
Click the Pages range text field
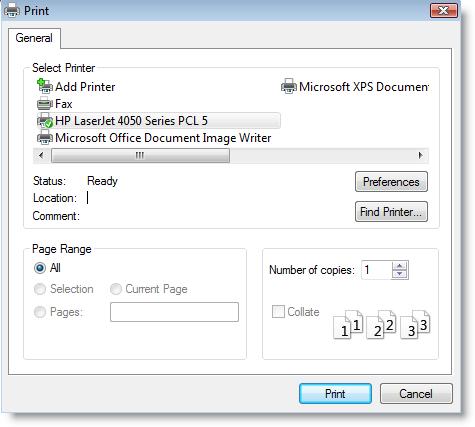coord(174,312)
